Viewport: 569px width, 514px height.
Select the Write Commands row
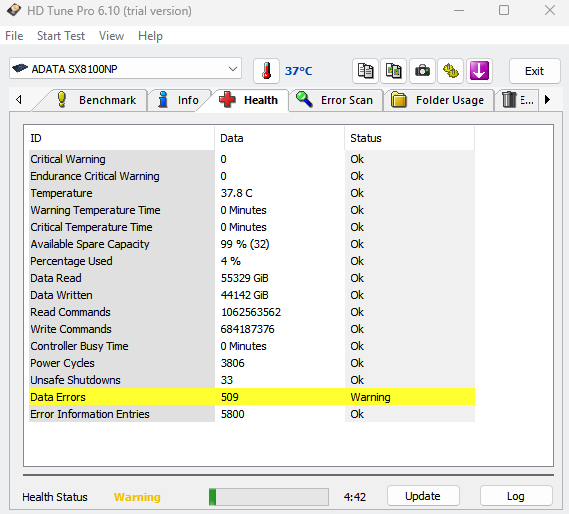click(x=252, y=329)
